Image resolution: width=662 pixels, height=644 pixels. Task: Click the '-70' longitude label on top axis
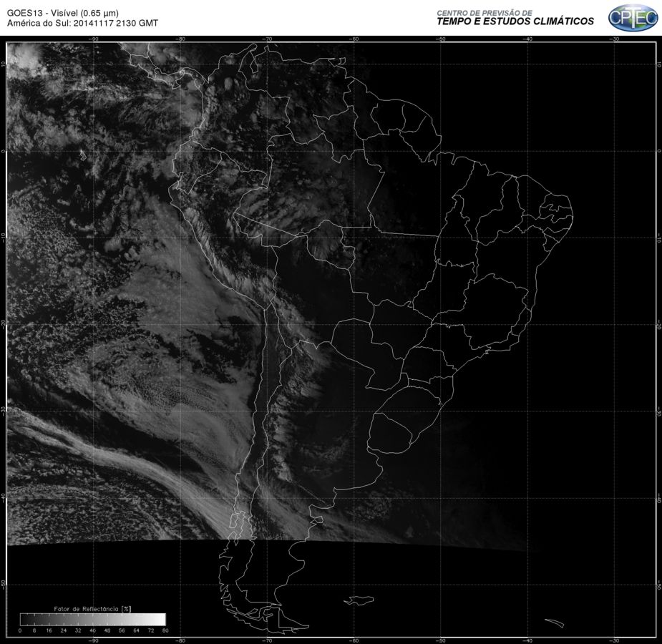point(267,39)
